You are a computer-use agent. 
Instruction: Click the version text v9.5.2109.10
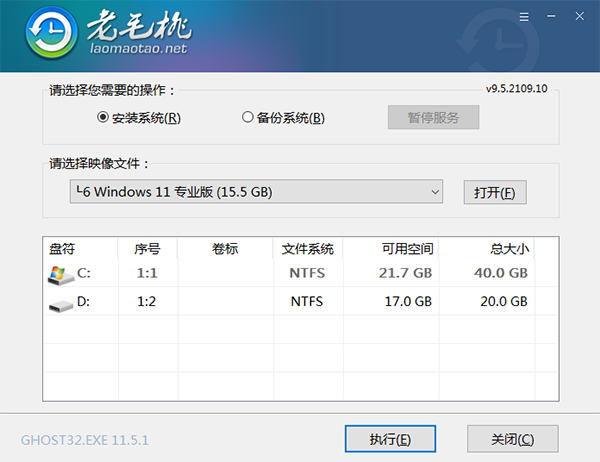pos(517,88)
